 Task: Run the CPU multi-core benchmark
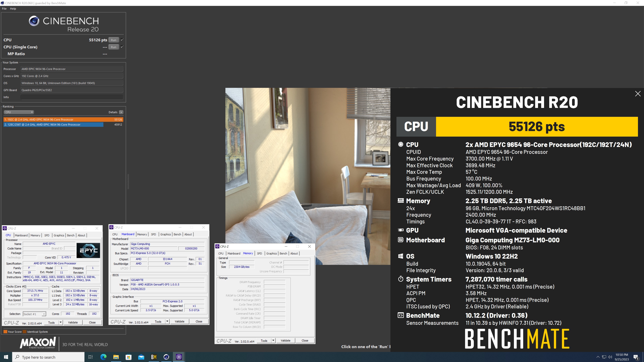click(114, 40)
